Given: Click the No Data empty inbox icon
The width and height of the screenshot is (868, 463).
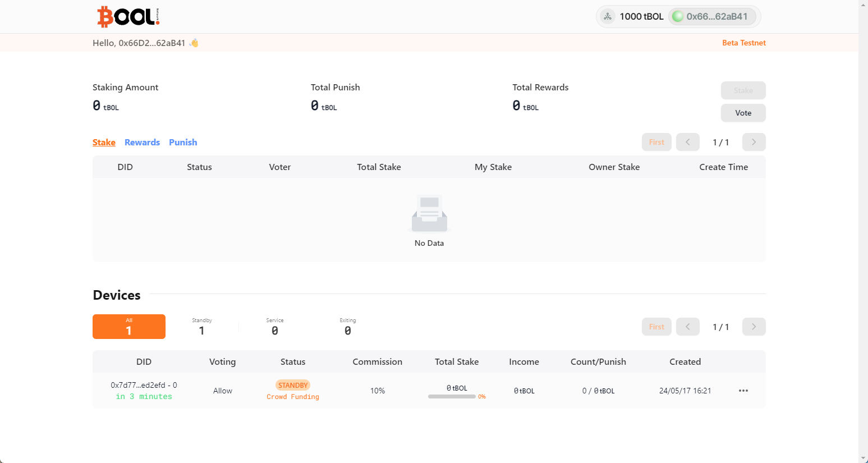Looking at the screenshot, I should click(x=429, y=214).
